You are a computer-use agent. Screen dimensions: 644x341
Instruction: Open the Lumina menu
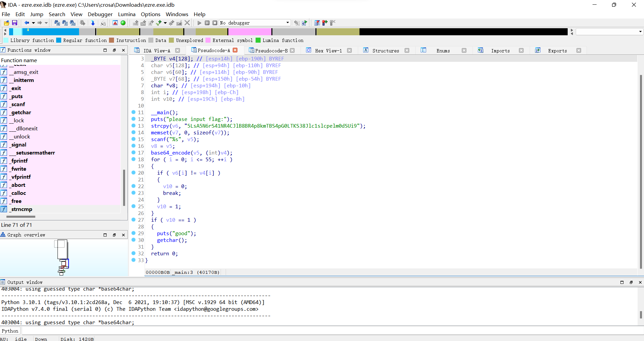(127, 14)
